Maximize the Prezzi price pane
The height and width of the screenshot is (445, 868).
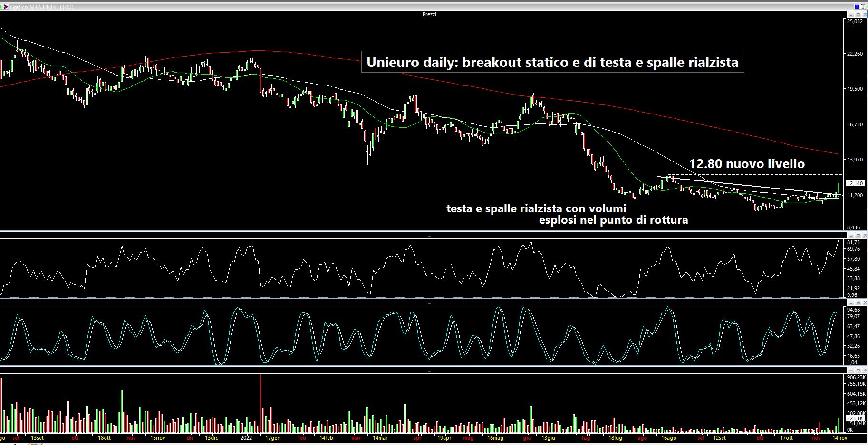[x=858, y=14]
